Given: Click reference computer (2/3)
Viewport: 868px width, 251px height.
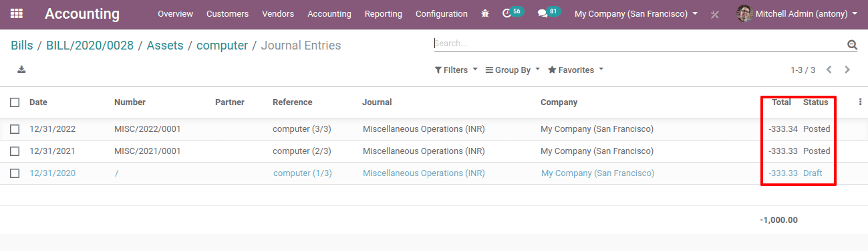Looking at the screenshot, I should (302, 151).
